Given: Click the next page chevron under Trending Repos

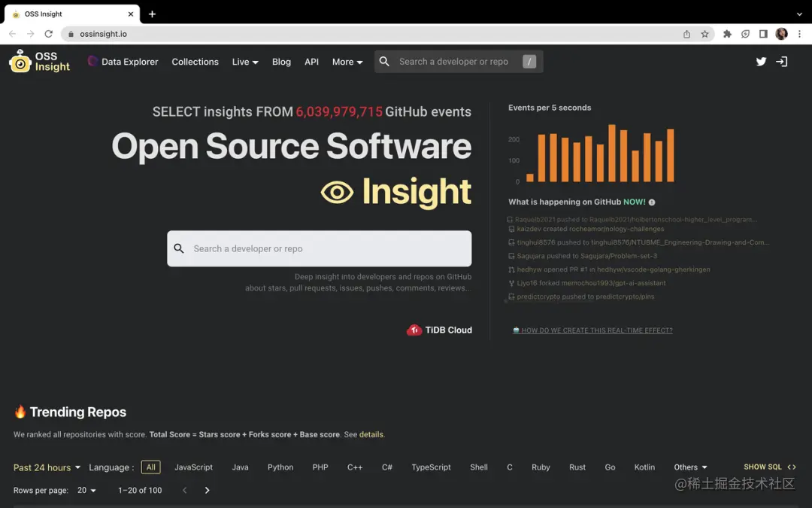Looking at the screenshot, I should coord(207,490).
